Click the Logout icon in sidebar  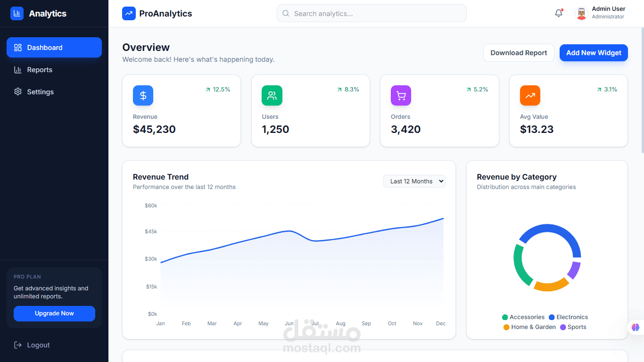(18, 345)
